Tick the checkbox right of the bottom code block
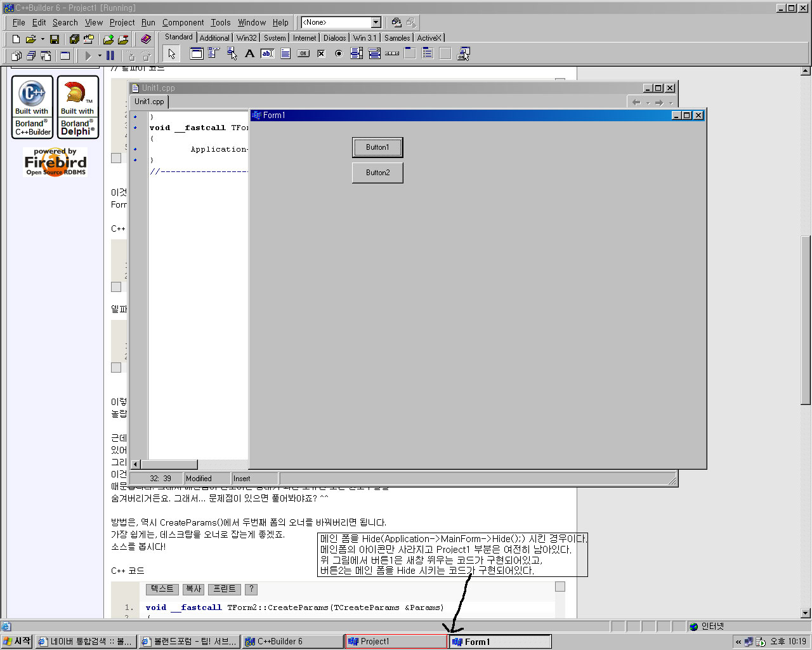This screenshot has width=812, height=650. pos(560,587)
